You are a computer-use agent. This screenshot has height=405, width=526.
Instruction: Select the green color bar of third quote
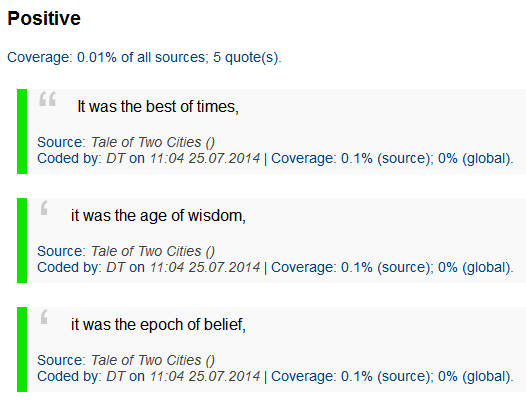coord(22,349)
